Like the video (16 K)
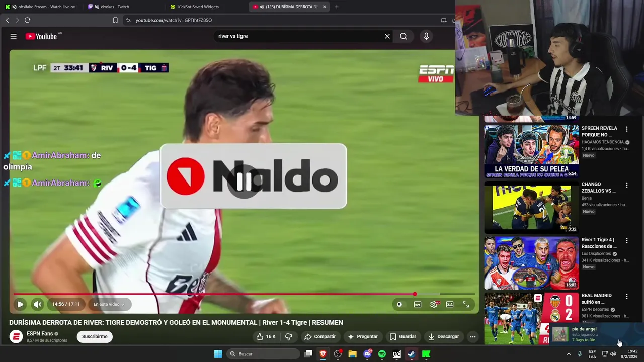Screen dimensions: 644x362 pyautogui.click(x=266, y=336)
